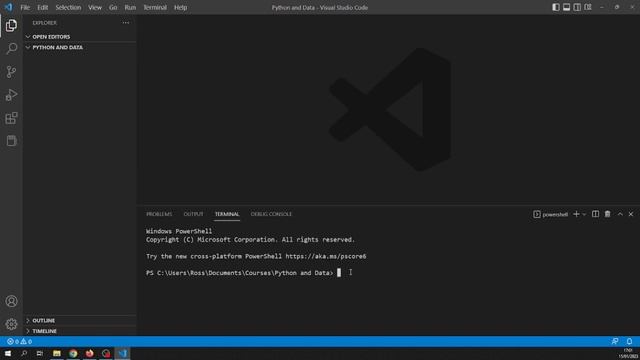Click the terminal prompt input line
The height and width of the screenshot is (360, 640).
243,273
